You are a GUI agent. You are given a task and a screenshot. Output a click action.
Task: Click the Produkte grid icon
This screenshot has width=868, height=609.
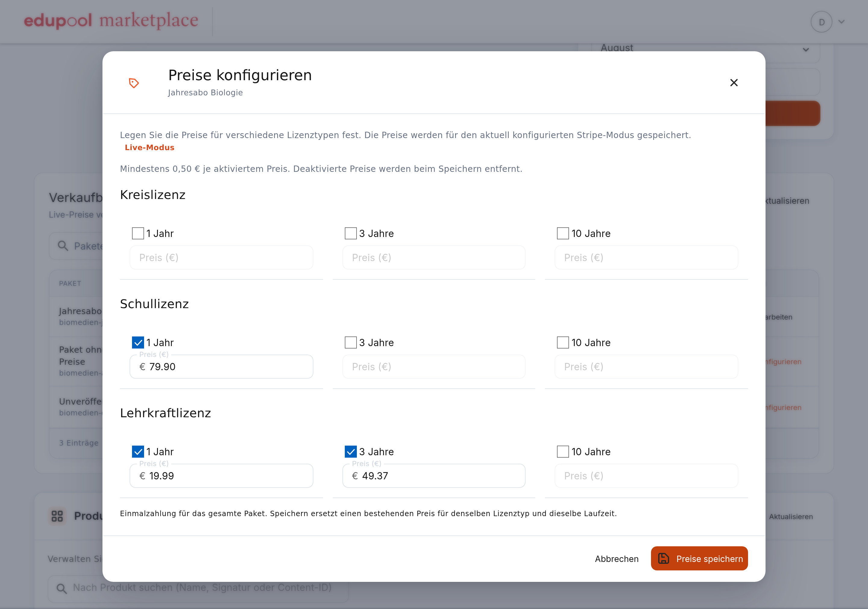[57, 516]
